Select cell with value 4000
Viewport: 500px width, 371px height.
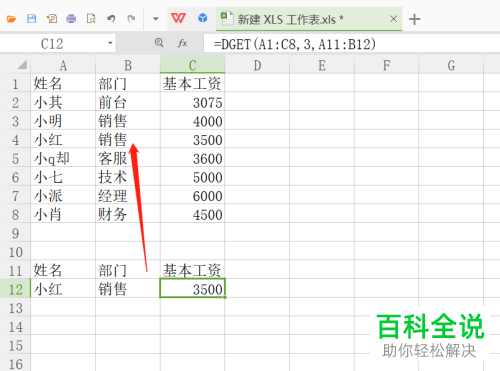point(193,121)
